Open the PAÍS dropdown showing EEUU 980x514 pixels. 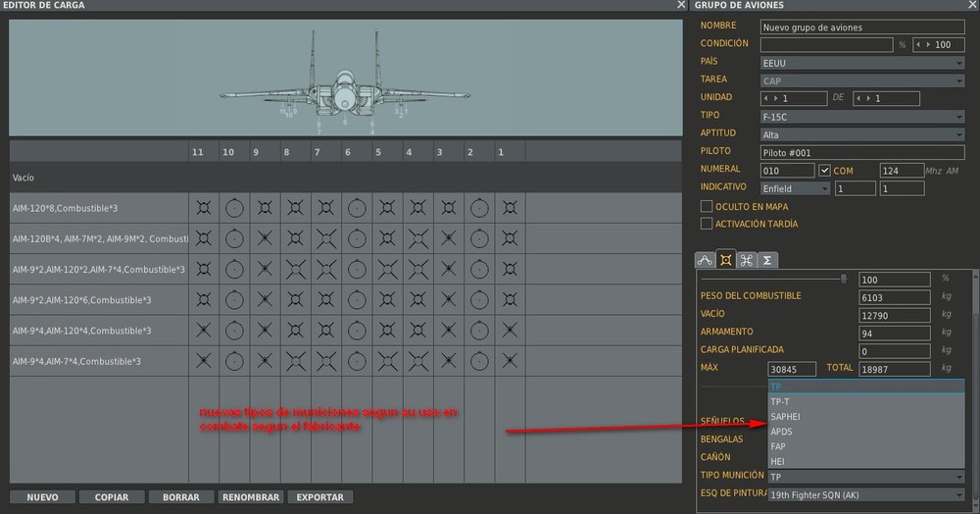[862, 63]
